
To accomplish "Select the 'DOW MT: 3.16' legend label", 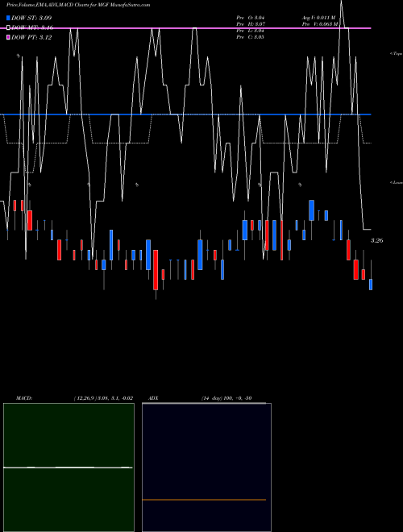I will tap(32, 28).
